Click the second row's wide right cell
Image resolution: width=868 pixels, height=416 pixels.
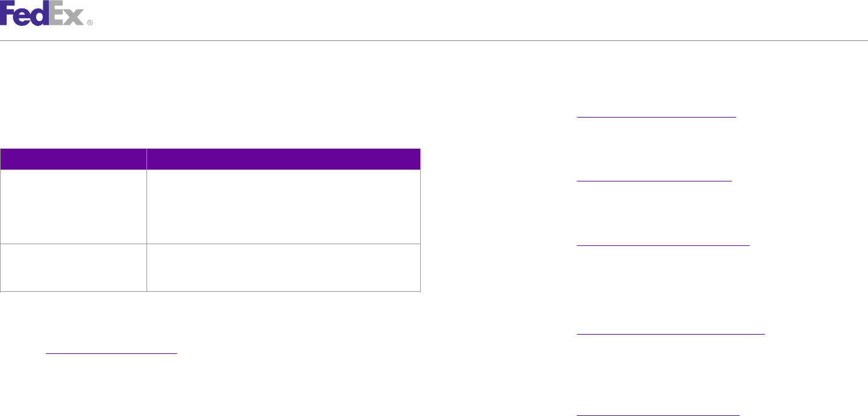click(x=284, y=268)
